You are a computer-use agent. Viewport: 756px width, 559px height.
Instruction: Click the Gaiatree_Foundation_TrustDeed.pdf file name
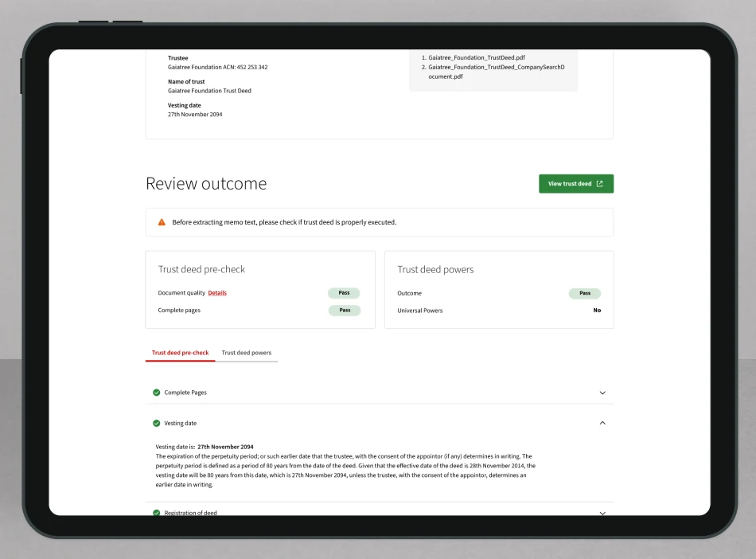[477, 57]
